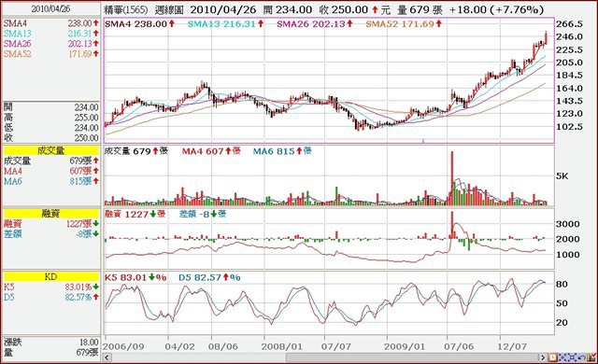Viewport: 598px width, 364px height.
Task: Click the 量 679張 row at bottom left
Action: point(51,352)
